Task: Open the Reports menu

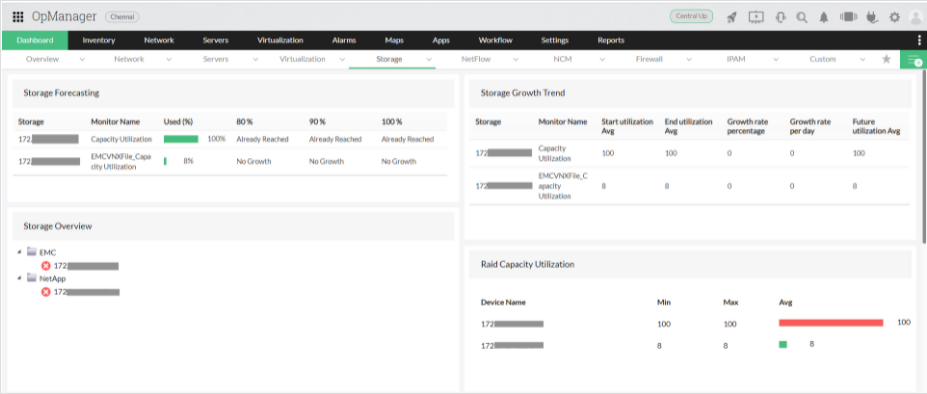Action: (611, 40)
